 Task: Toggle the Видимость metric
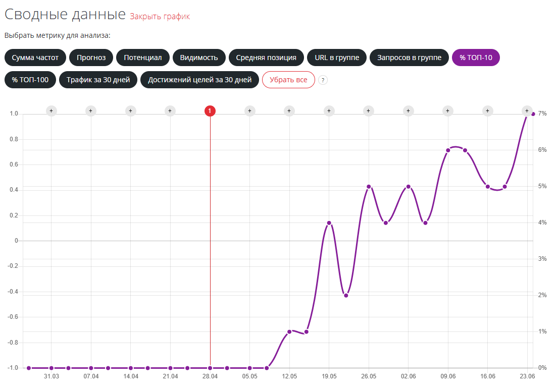coord(199,58)
